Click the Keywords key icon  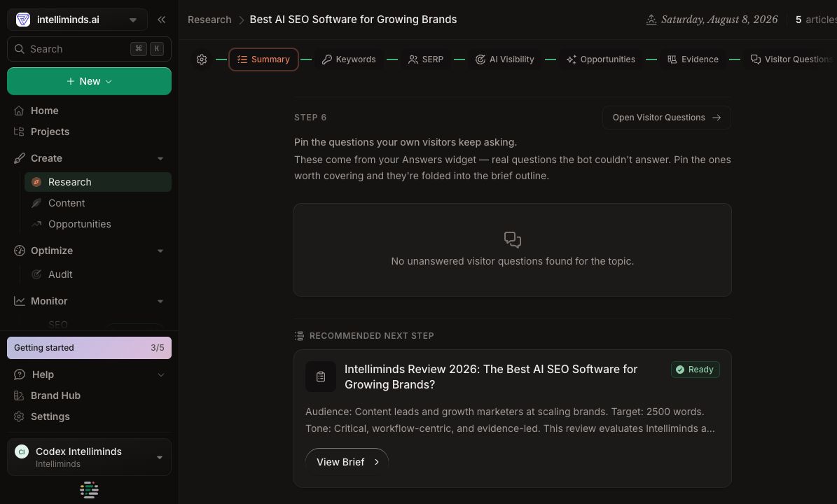326,59
